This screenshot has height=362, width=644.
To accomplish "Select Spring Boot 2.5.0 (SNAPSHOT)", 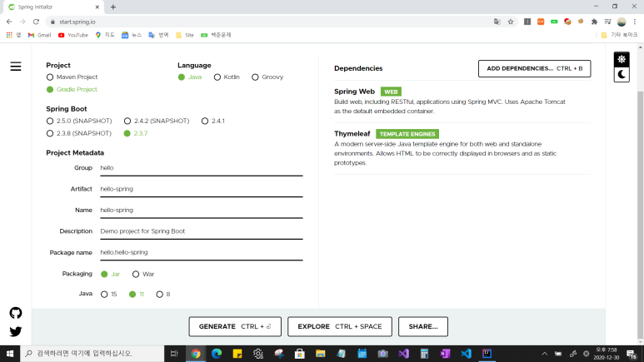I will click(79, 121).
